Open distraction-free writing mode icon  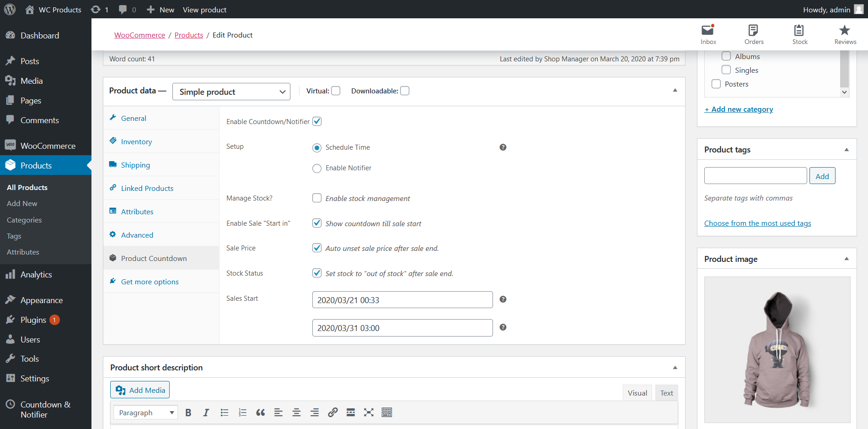[x=369, y=412]
